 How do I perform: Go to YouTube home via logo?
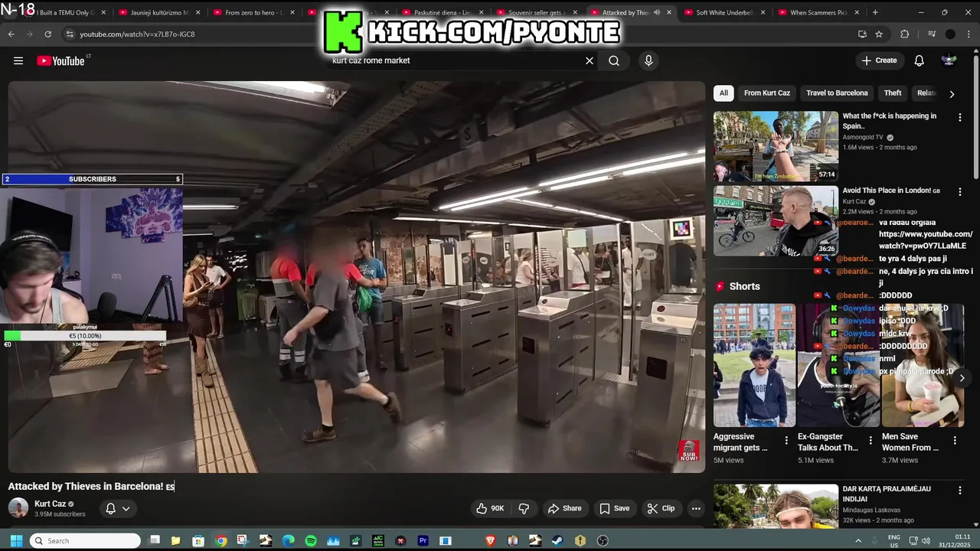coord(61,60)
